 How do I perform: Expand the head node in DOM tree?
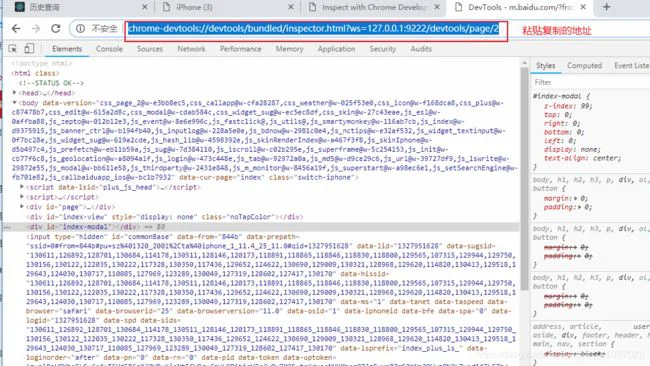pos(15,92)
